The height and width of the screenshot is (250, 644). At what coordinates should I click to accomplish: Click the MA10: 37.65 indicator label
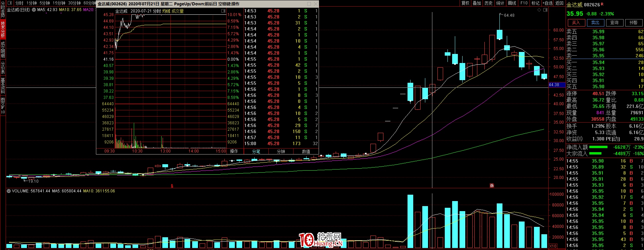point(70,10)
